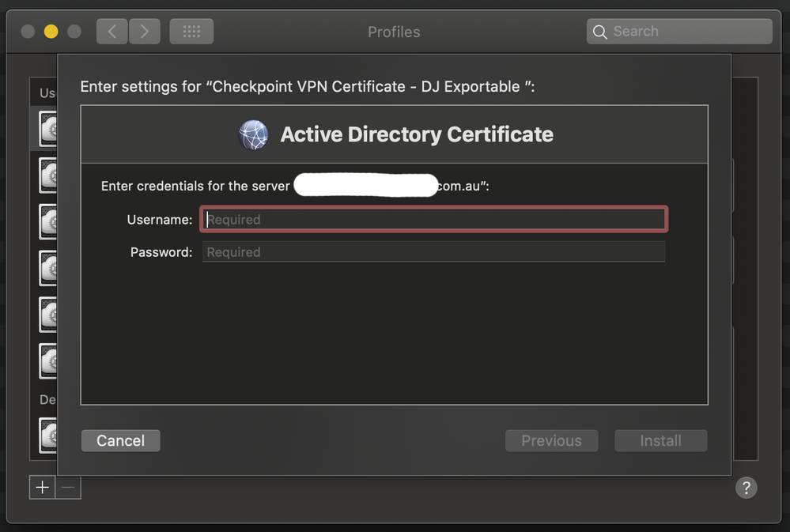Click the "Profiles" window title

pyautogui.click(x=394, y=32)
